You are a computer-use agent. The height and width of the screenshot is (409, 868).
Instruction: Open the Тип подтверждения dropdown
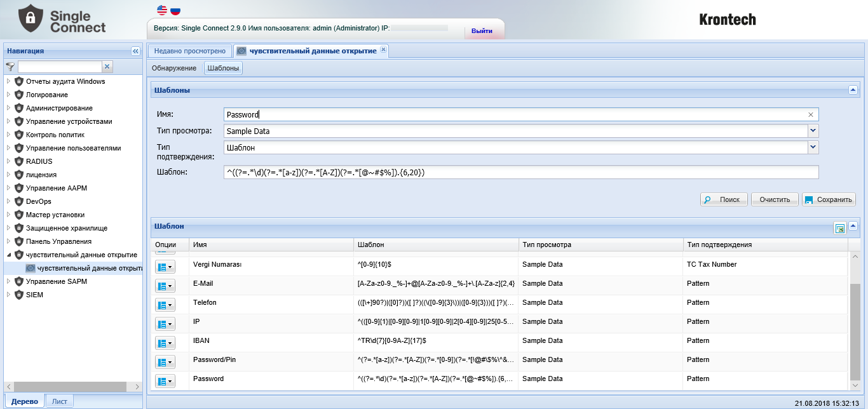point(813,147)
